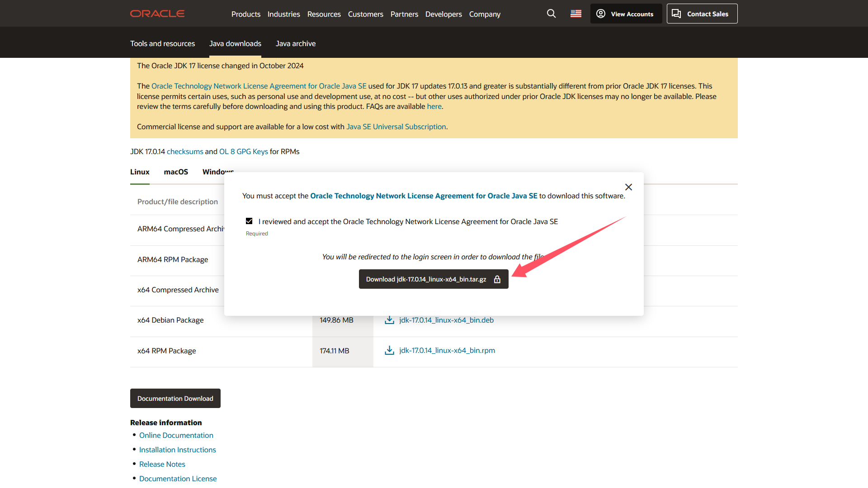This screenshot has height=488, width=868.
Task: Open the Documentation License link
Action: pos(178,479)
